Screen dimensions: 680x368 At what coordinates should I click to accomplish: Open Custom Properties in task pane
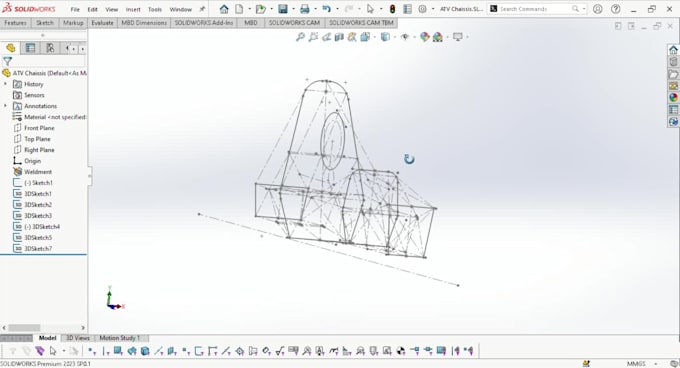click(673, 110)
